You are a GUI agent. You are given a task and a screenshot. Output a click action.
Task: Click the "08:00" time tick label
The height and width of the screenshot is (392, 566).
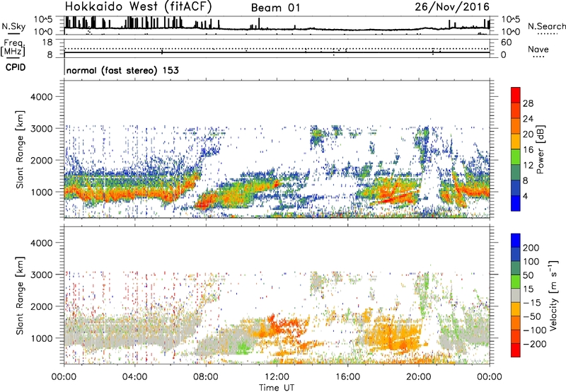[x=206, y=377]
